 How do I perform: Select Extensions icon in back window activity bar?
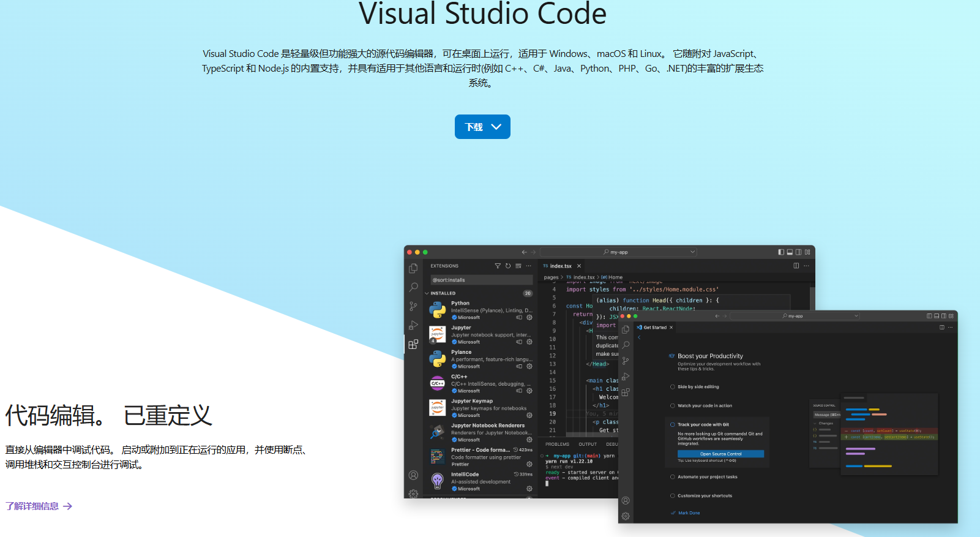pyautogui.click(x=413, y=344)
